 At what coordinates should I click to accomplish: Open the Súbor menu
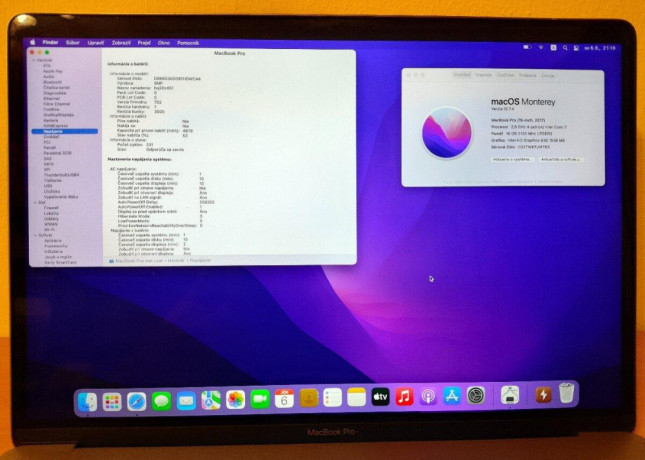click(x=73, y=42)
